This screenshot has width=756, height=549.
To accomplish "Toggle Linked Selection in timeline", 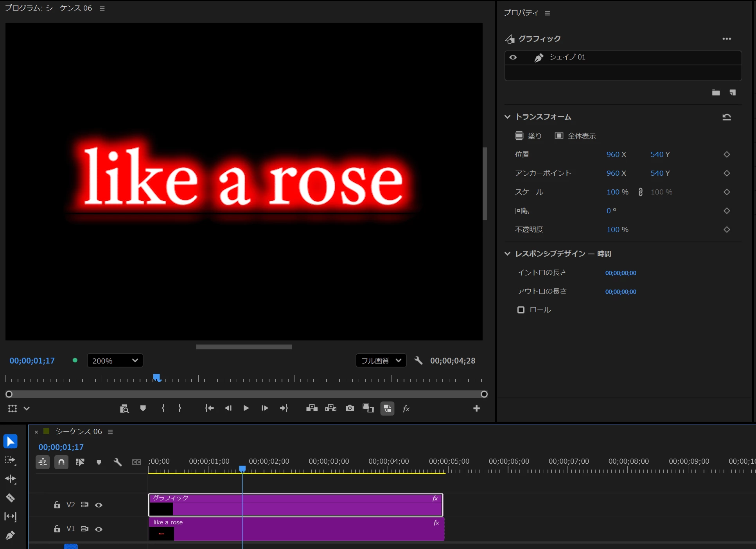I will tap(80, 462).
